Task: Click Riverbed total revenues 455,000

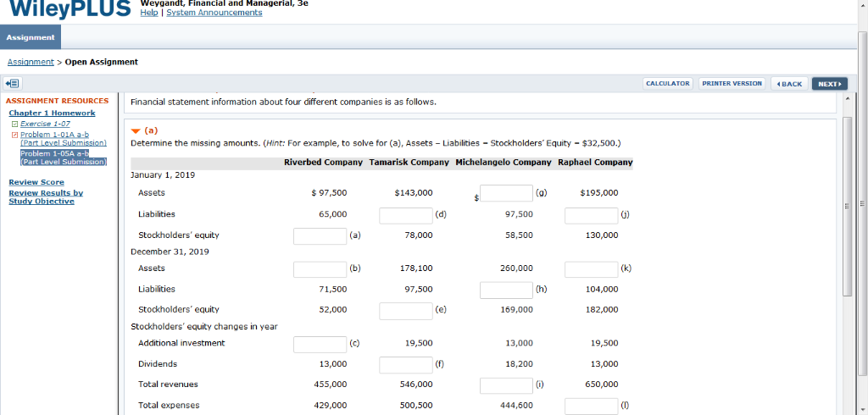Action: [x=331, y=385]
